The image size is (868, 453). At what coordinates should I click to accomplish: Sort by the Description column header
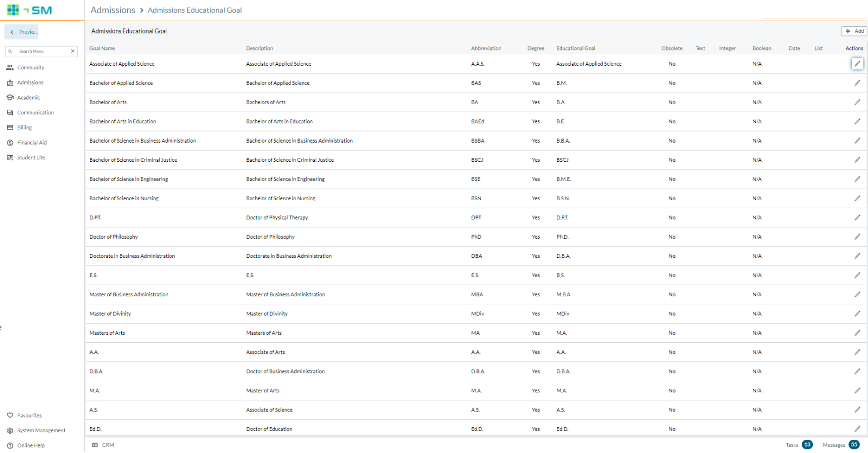260,49
